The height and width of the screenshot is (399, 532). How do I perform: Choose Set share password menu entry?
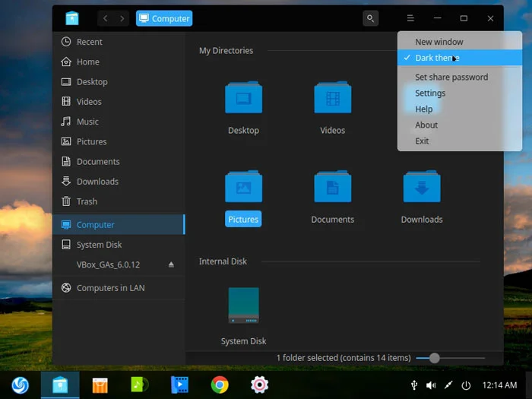pyautogui.click(x=451, y=77)
